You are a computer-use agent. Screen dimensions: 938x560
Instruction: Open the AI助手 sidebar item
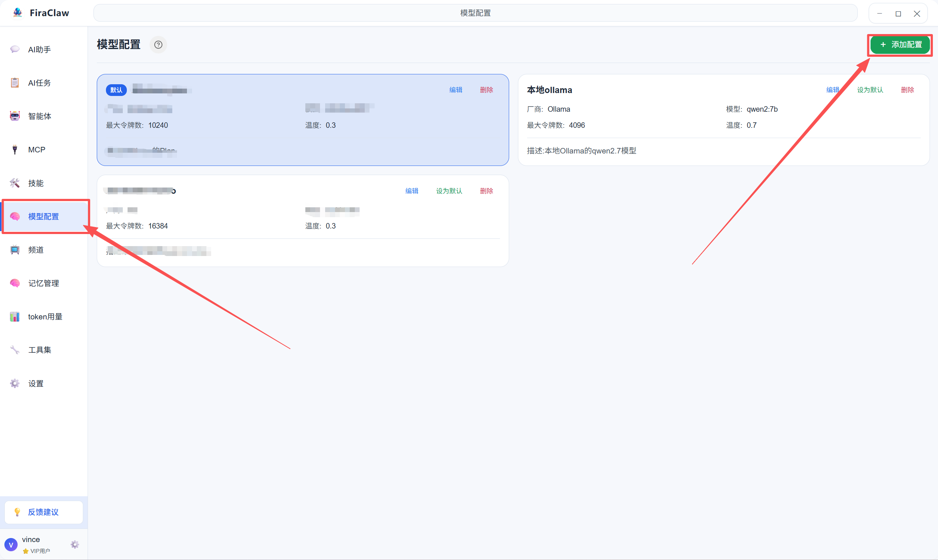coord(44,49)
